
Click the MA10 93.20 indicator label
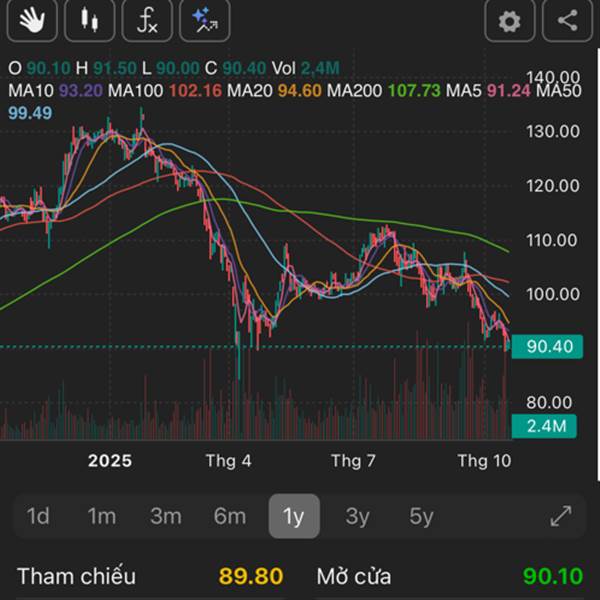point(55,91)
